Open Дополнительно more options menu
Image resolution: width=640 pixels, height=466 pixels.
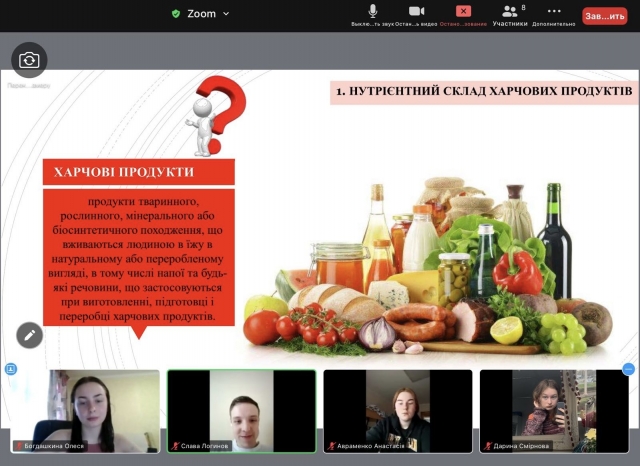[554, 14]
